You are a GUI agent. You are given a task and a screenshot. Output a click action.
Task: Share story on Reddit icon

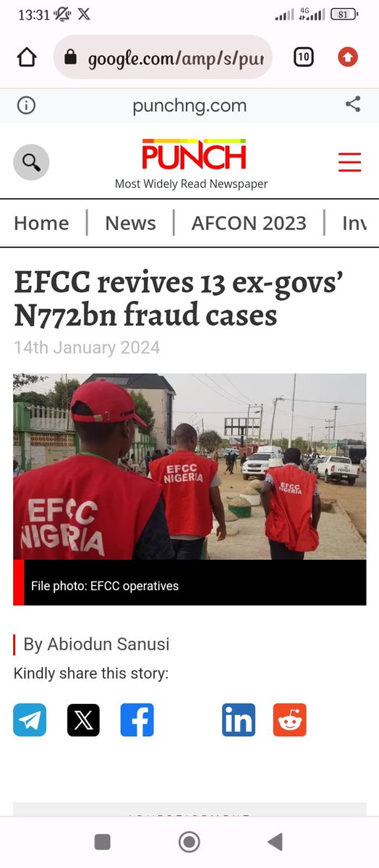290,720
